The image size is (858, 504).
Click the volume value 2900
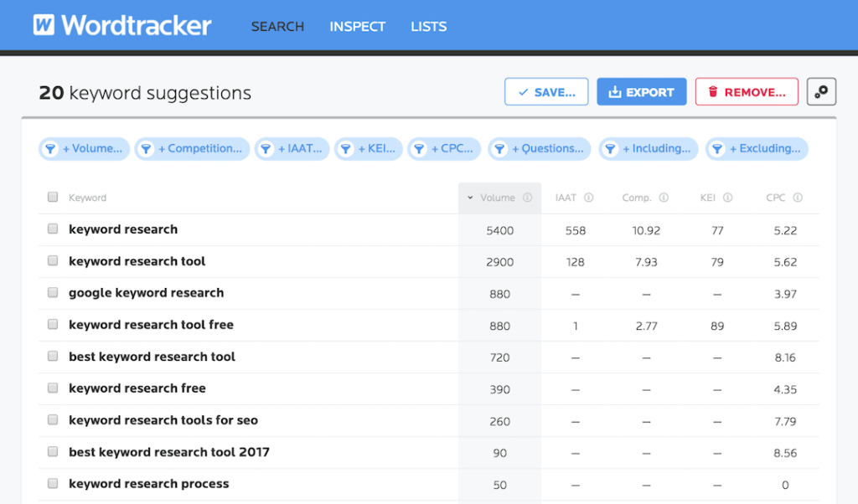point(500,262)
